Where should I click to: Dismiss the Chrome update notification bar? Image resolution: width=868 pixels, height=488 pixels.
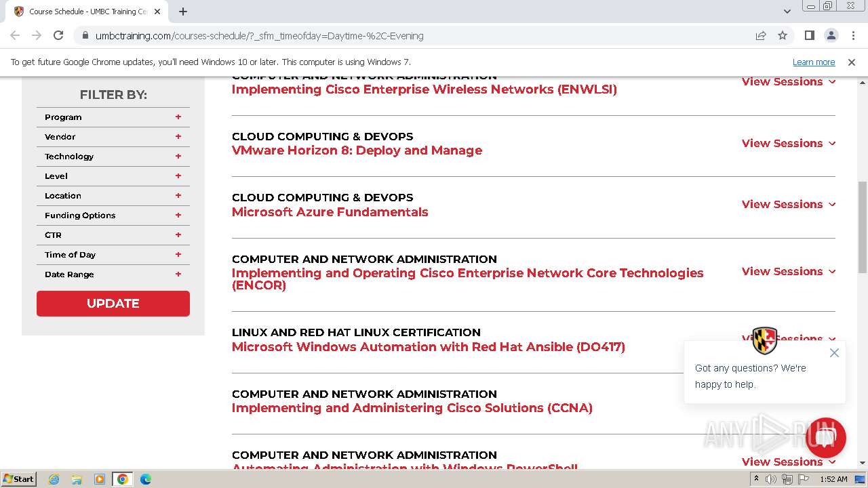(852, 62)
